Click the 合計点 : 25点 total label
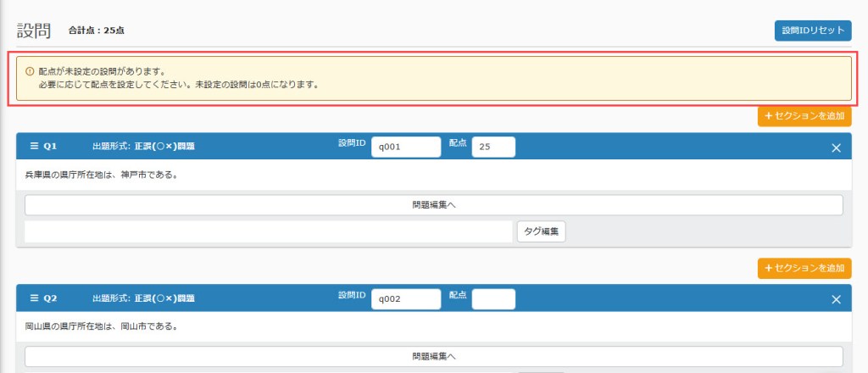Viewport: 868px width, 373px height. click(97, 31)
